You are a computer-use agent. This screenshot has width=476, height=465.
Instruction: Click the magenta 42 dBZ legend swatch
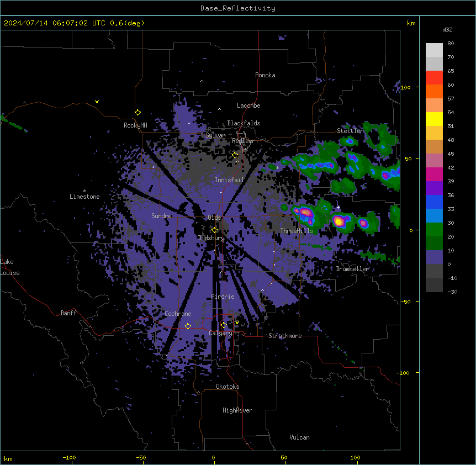coord(434,174)
